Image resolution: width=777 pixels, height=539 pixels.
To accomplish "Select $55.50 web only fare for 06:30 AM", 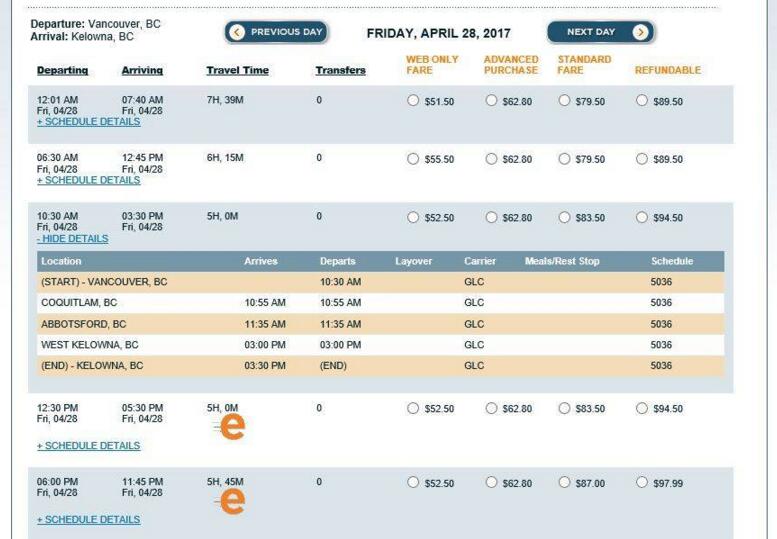I will [x=414, y=159].
